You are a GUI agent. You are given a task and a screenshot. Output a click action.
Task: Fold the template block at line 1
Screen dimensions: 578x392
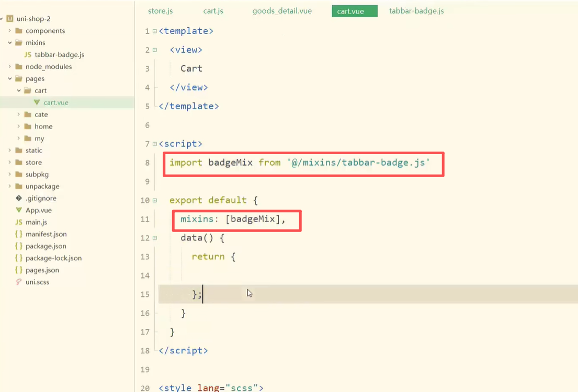(155, 31)
